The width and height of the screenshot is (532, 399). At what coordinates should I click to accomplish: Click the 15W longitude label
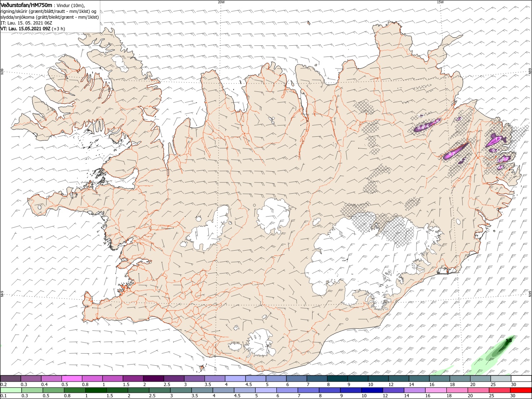pos(440,2)
